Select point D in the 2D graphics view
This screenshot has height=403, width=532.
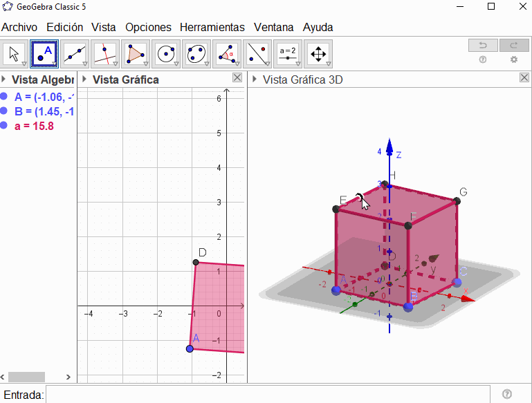[x=195, y=262]
